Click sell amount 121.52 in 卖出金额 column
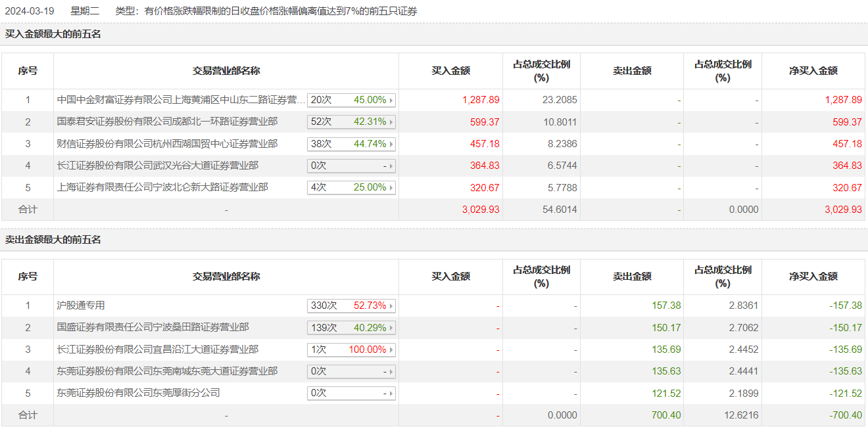The width and height of the screenshot is (868, 431). coord(666,393)
